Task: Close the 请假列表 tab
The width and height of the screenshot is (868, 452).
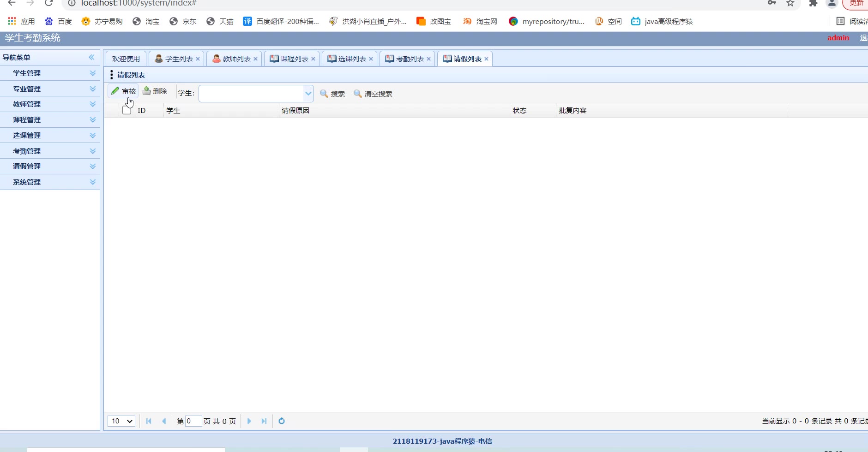Action: click(x=486, y=59)
